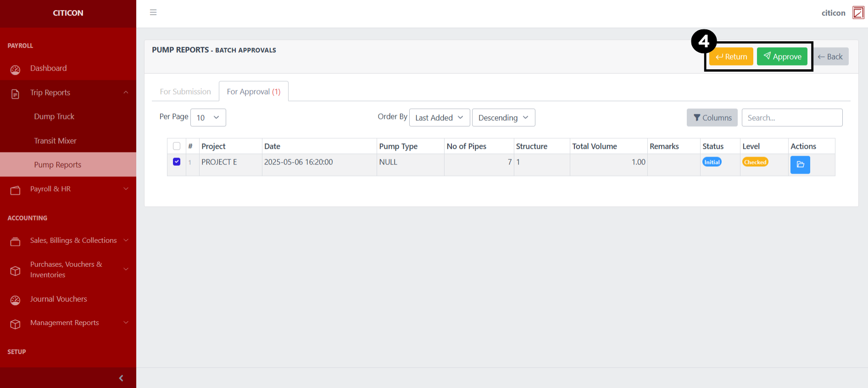Click the Trip Reports document icon
868x388 pixels.
point(15,94)
